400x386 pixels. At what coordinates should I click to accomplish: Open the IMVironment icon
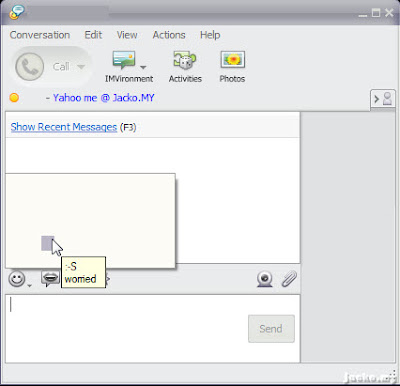coord(124,60)
